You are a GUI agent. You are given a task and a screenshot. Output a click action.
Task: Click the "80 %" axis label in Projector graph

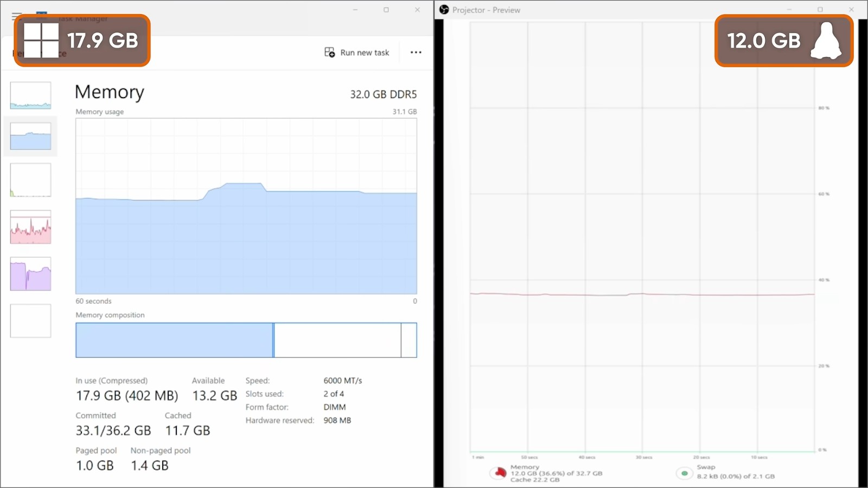pyautogui.click(x=824, y=108)
